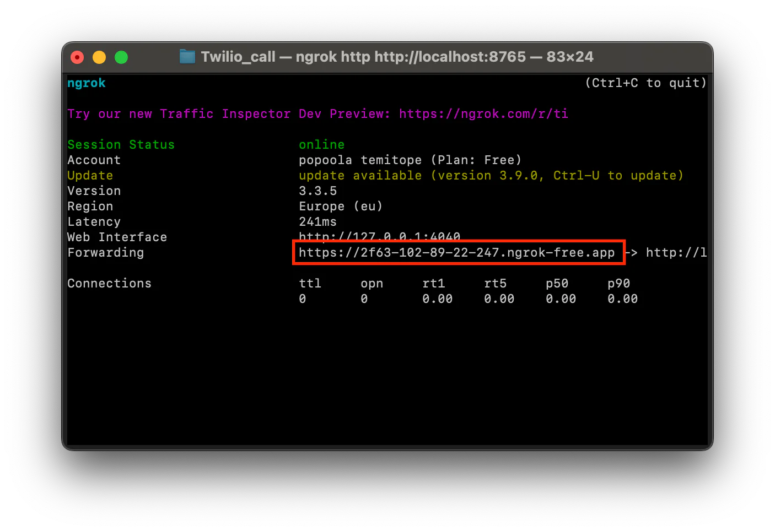The height and width of the screenshot is (532, 775).
Task: Click the 0 value under ttl
Action: (303, 299)
